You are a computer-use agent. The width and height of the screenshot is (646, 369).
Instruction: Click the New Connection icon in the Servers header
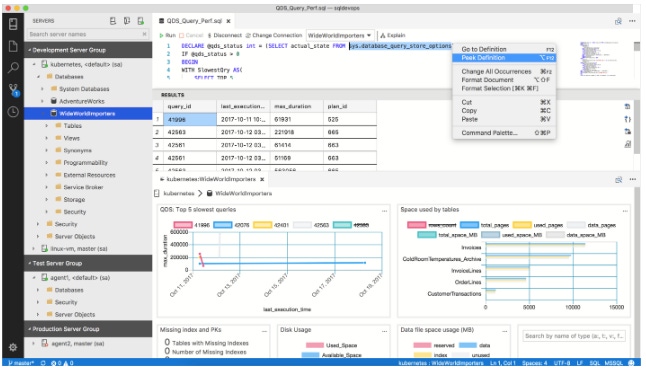113,21
